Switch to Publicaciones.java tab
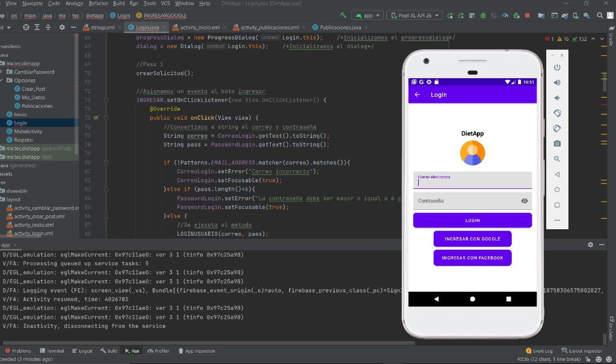Viewport: 616px width, 364px height. click(x=340, y=28)
